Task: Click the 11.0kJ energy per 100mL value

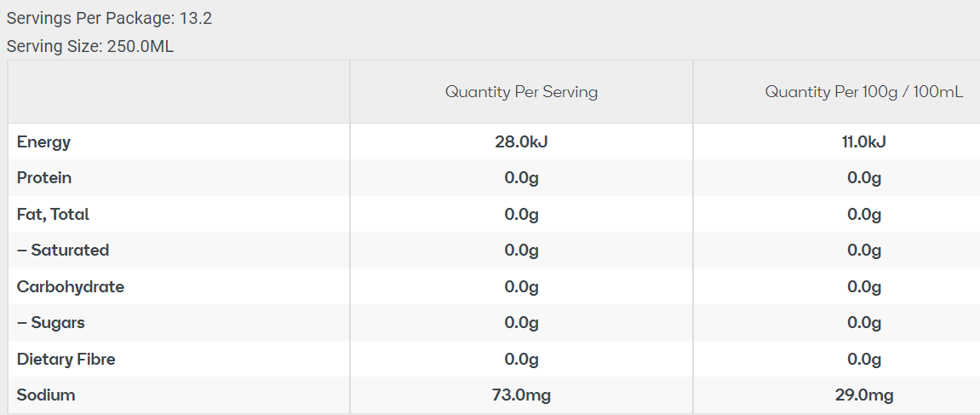Action: (863, 142)
